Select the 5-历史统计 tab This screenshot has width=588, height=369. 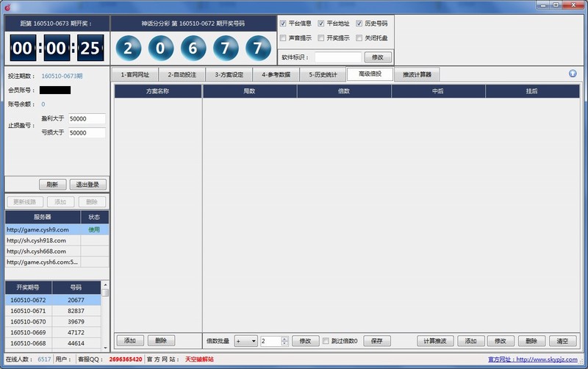(x=323, y=74)
